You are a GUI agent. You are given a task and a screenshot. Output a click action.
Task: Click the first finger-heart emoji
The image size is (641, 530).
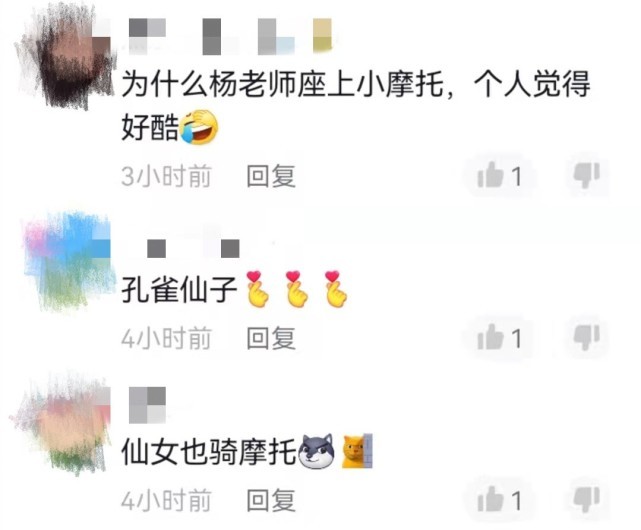(x=258, y=288)
